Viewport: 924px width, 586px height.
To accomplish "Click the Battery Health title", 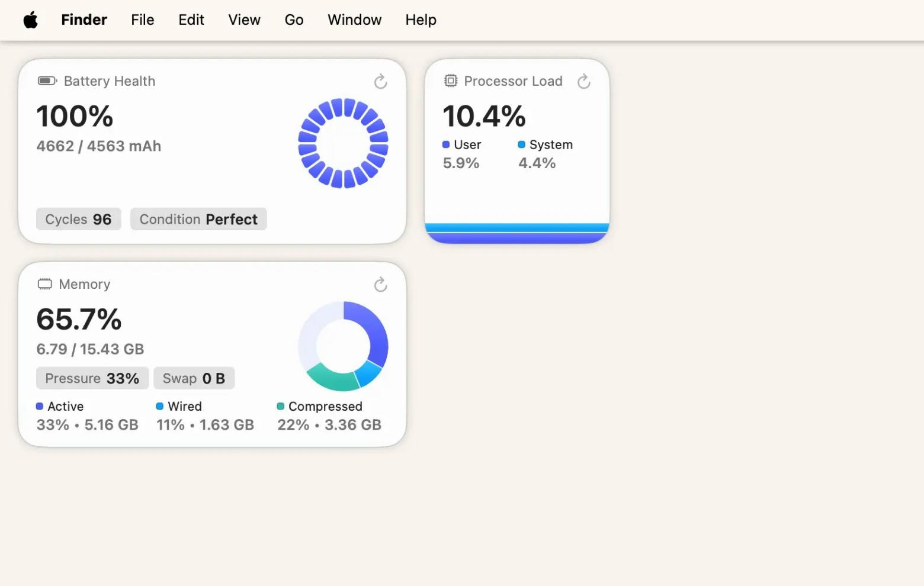I will 110,81.
